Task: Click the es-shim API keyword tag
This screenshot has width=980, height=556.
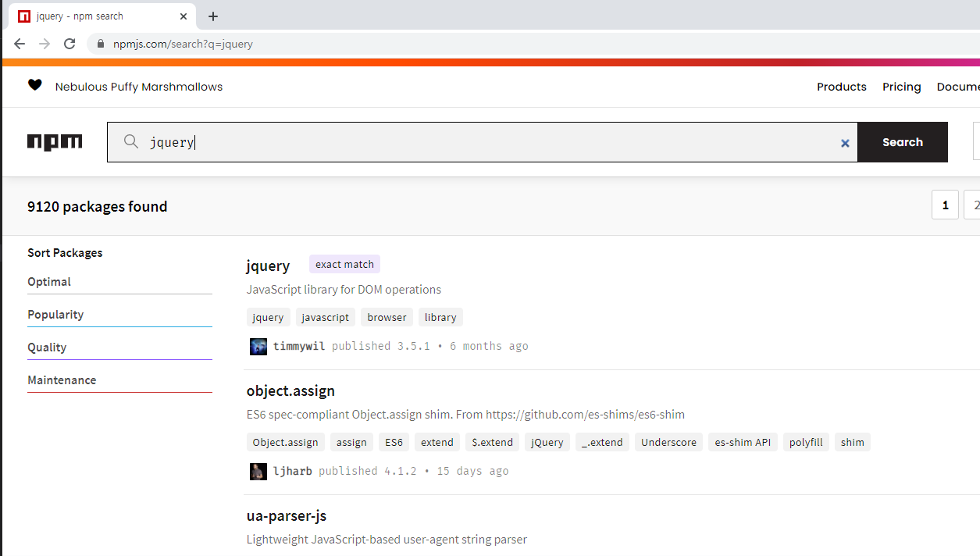Action: pyautogui.click(x=743, y=442)
